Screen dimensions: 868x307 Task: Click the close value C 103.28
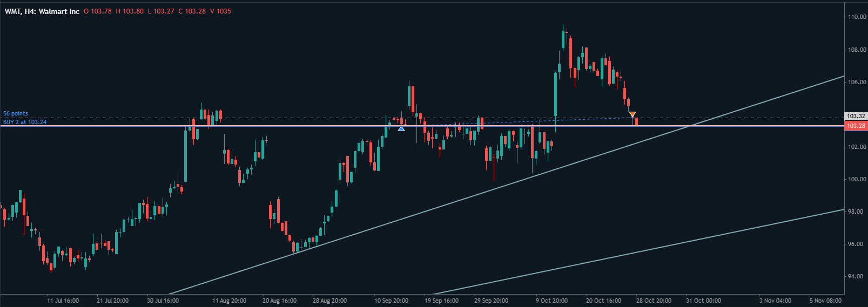pyautogui.click(x=192, y=11)
